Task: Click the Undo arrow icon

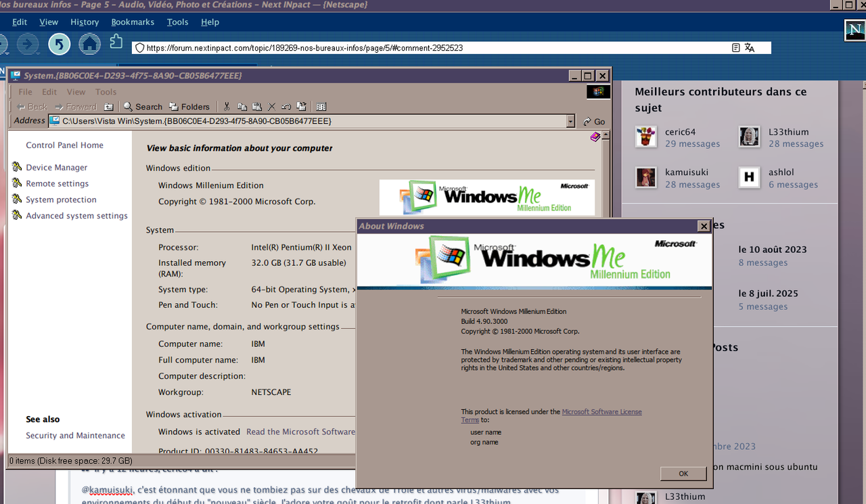Action: [286, 107]
